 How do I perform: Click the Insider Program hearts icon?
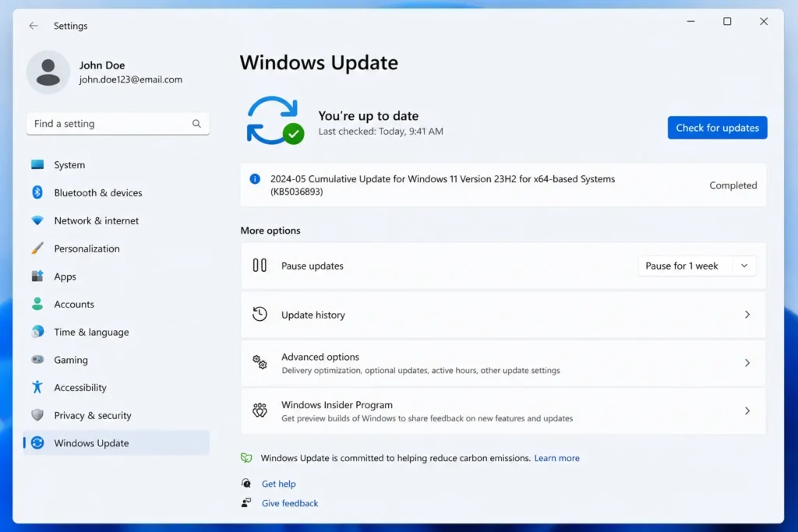[x=260, y=410]
